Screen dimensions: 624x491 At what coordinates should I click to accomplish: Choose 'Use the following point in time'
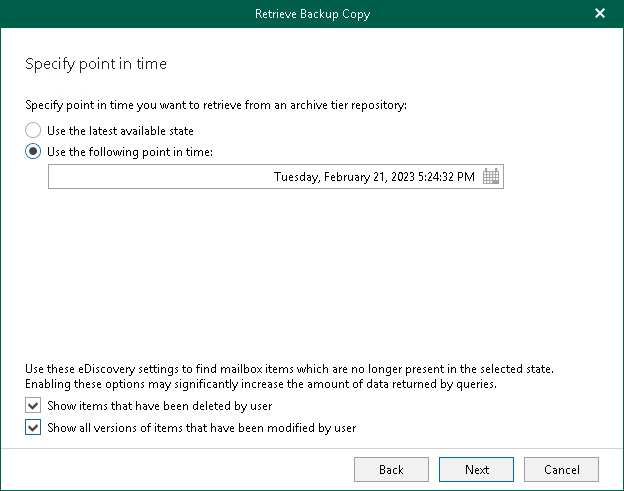(34, 151)
